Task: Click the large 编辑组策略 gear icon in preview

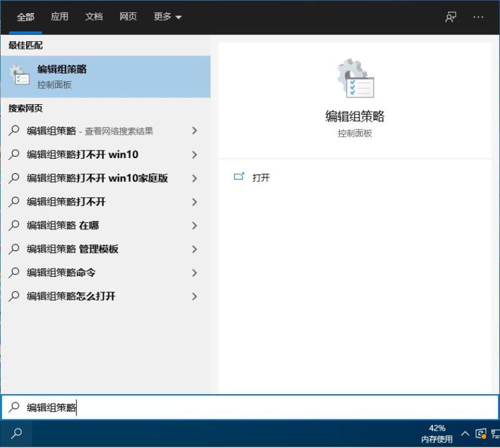Action: (x=355, y=78)
